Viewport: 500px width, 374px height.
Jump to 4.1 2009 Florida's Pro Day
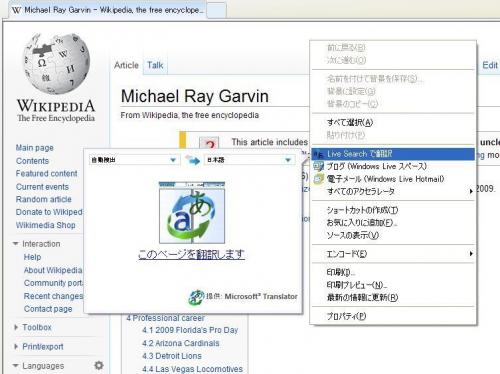(x=190, y=330)
